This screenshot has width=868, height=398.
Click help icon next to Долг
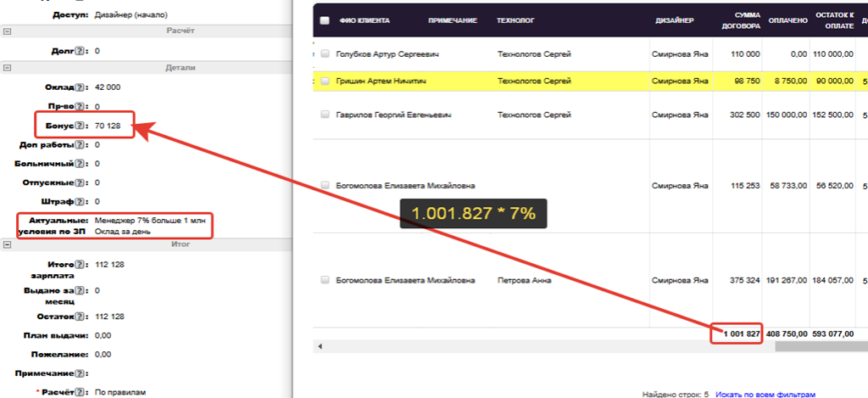pyautogui.click(x=81, y=51)
